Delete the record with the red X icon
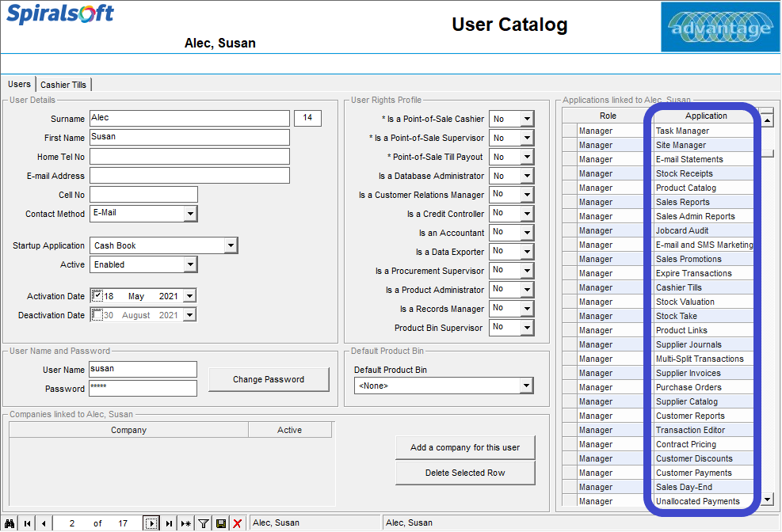The image size is (782, 532). point(238,523)
